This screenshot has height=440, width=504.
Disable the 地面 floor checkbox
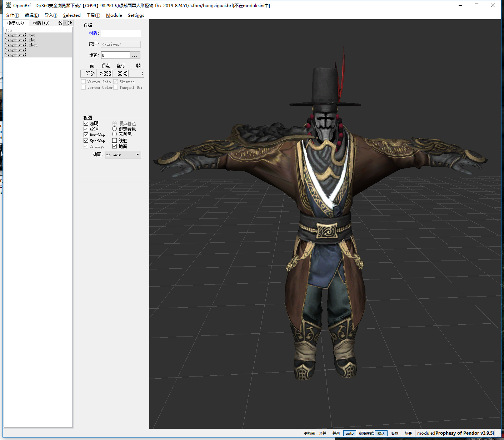(x=115, y=146)
